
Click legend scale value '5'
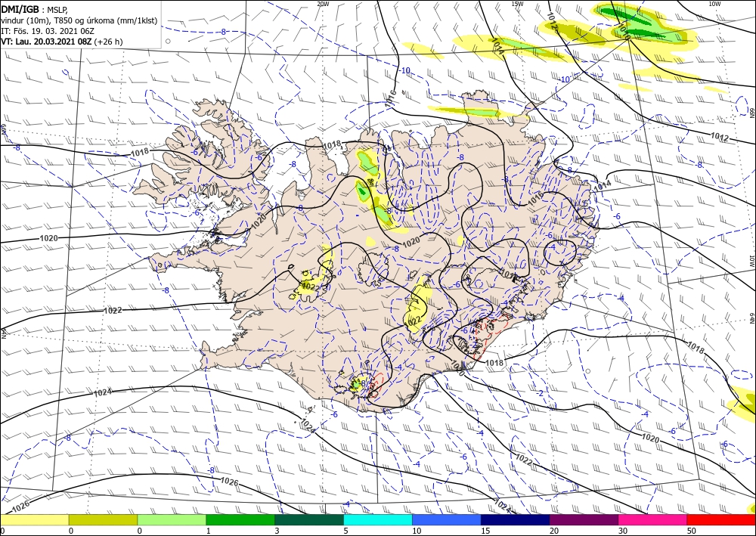pyautogui.click(x=345, y=531)
